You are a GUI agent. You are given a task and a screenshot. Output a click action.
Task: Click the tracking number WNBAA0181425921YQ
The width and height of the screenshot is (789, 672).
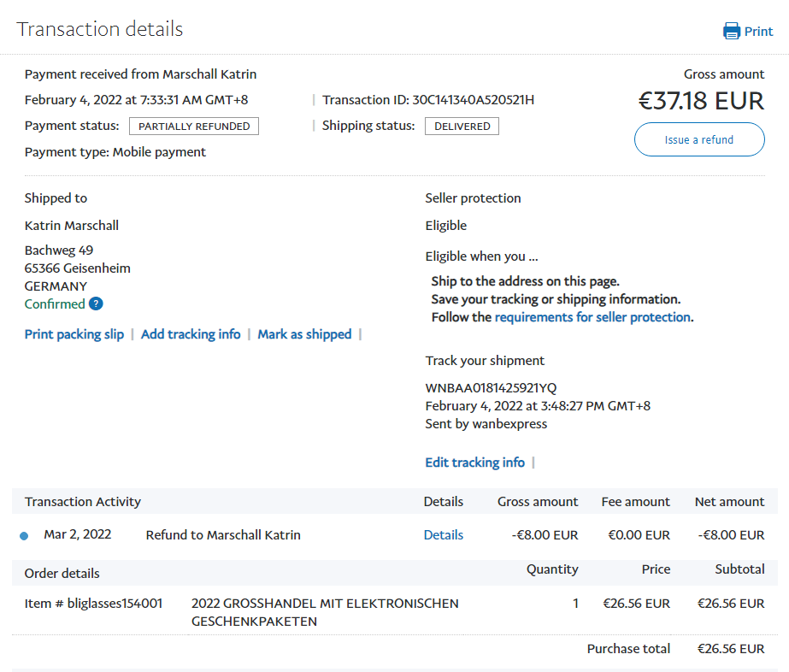pyautogui.click(x=491, y=388)
